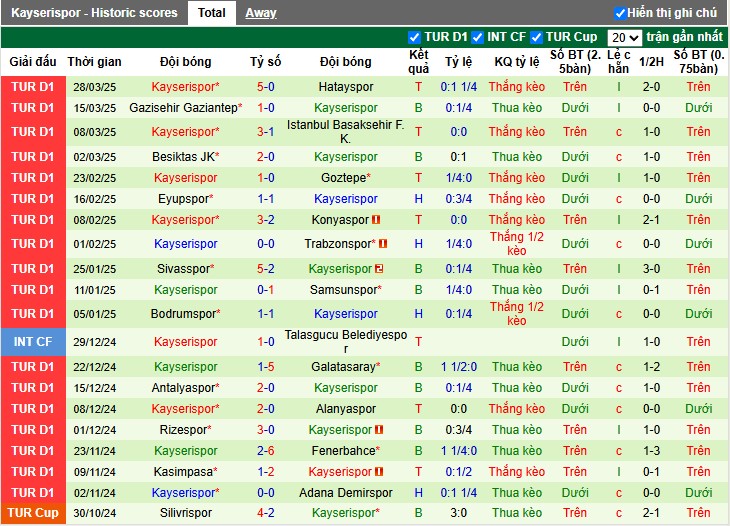Click the Tỷ số column header
This screenshot has width=730, height=526.
click(265, 62)
